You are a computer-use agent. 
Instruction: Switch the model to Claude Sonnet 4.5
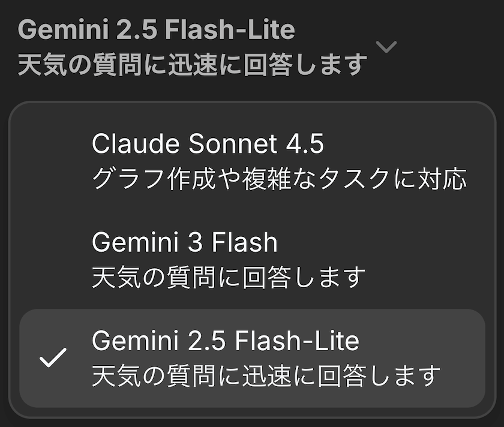coord(252,161)
